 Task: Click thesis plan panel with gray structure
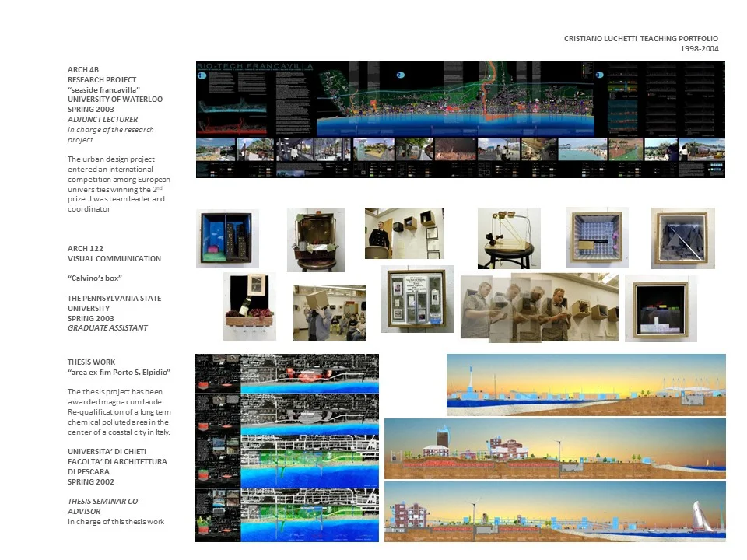tap(286, 414)
